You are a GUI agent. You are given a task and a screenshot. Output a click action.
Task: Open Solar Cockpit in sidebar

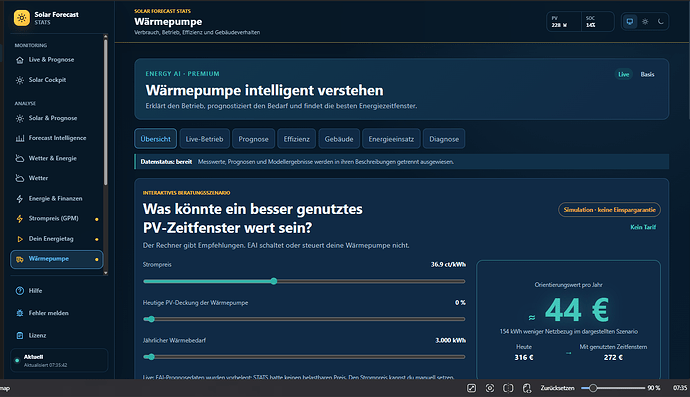56,80
